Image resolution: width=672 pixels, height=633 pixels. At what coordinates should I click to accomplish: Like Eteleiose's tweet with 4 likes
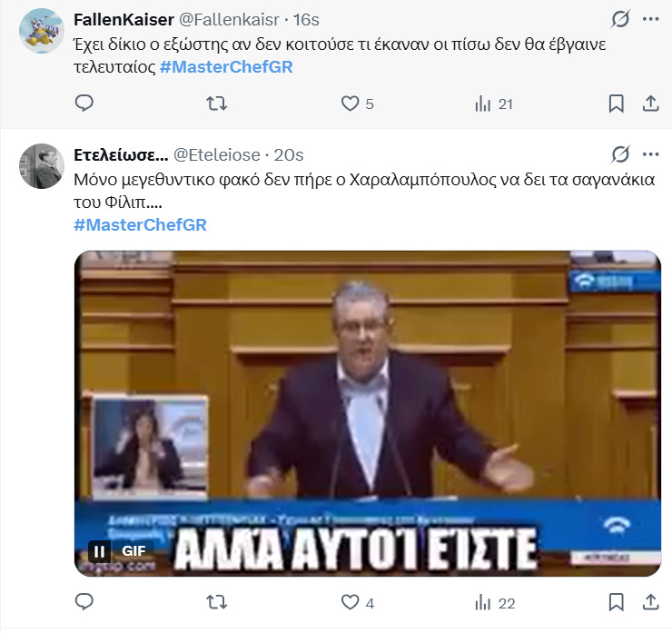tap(358, 602)
